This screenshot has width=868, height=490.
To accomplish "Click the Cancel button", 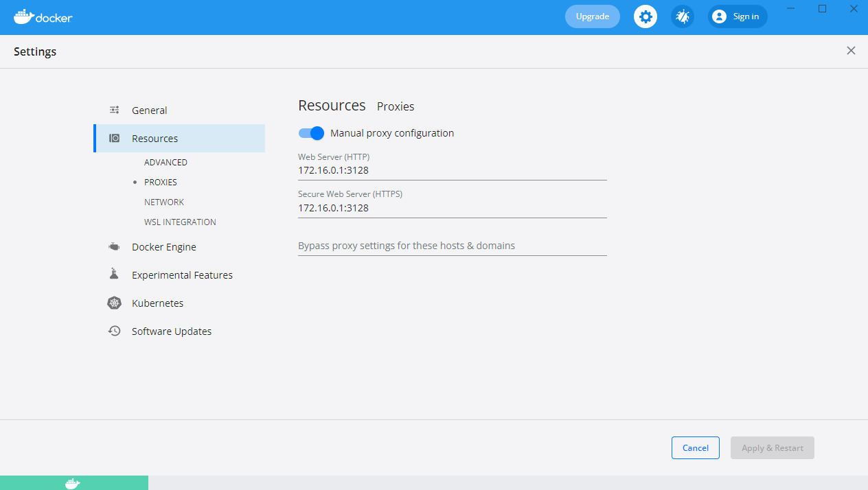I will pyautogui.click(x=696, y=447).
